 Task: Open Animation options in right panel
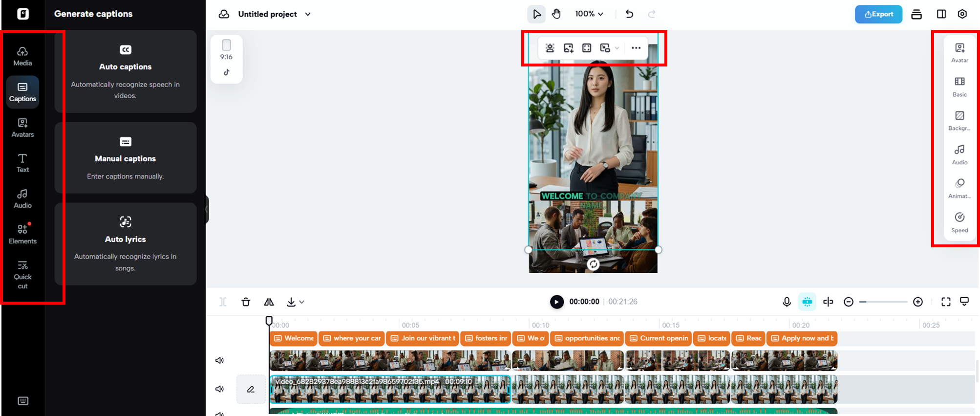click(x=959, y=188)
